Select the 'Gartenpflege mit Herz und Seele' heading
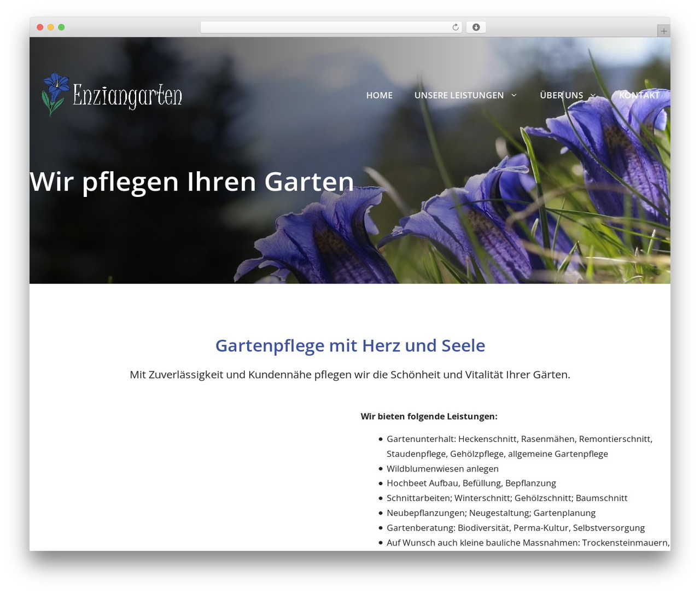 click(350, 346)
